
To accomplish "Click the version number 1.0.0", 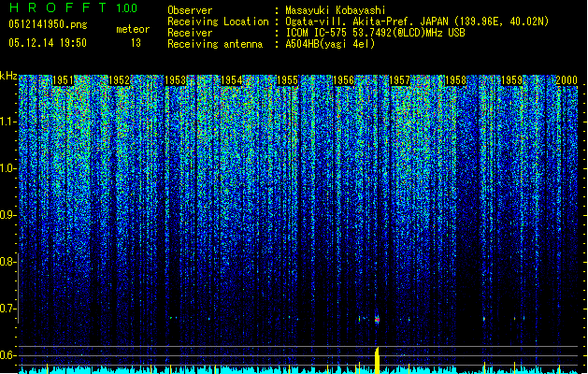I will [127, 8].
